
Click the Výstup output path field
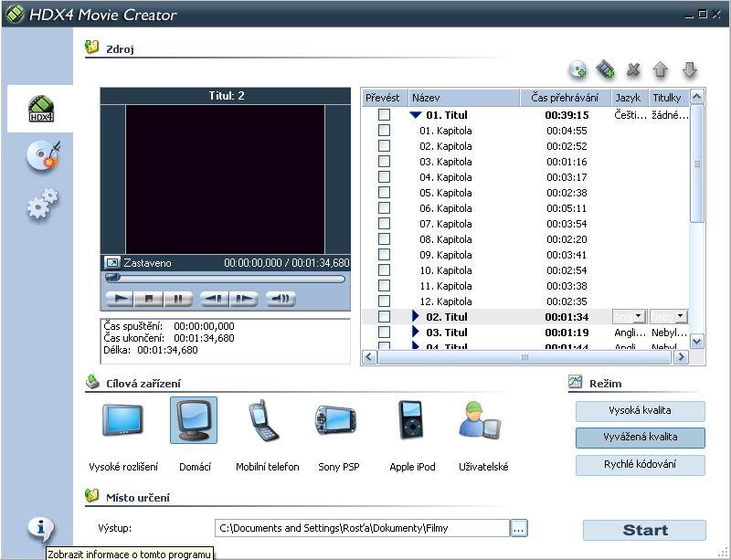click(x=362, y=528)
